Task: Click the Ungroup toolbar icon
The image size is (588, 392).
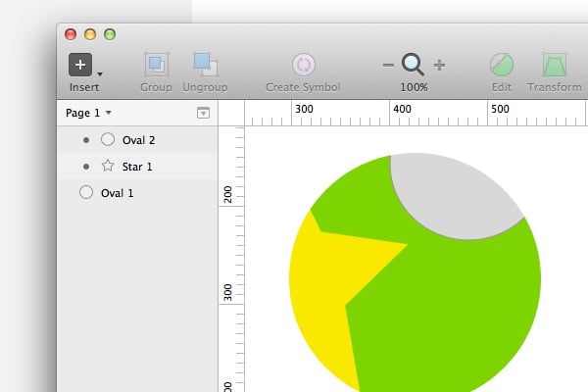Action: pyautogui.click(x=205, y=65)
